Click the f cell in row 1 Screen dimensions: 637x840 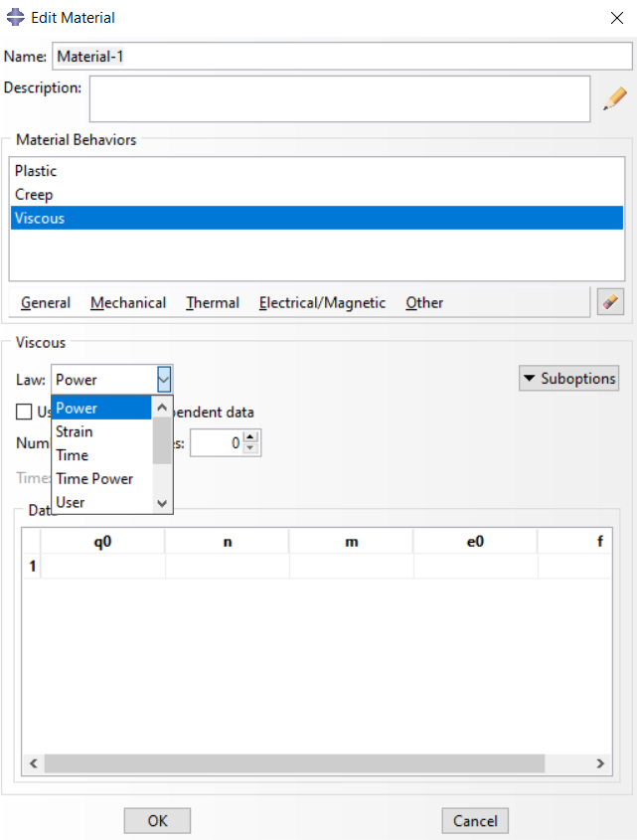574,566
